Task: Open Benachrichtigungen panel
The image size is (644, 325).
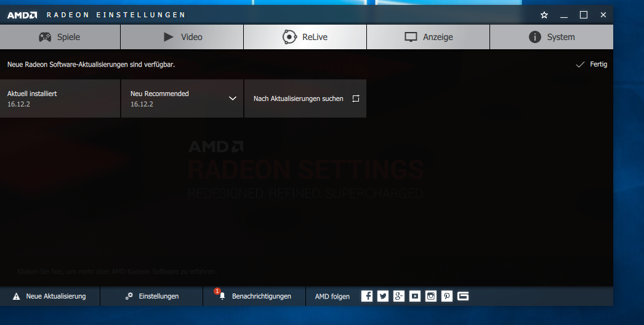Action: tap(254, 296)
